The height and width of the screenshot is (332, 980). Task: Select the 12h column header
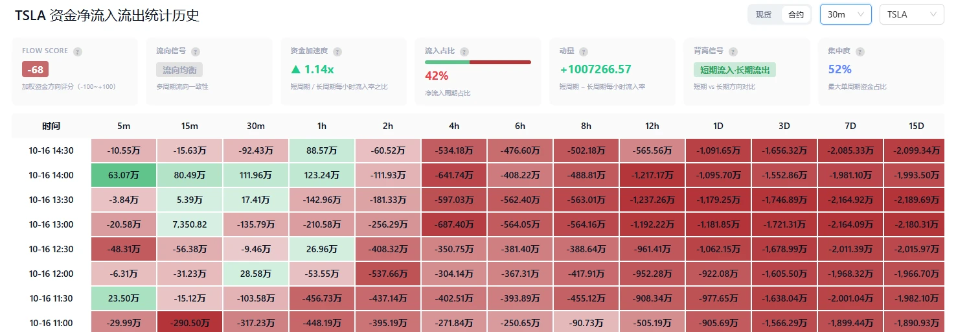point(652,126)
